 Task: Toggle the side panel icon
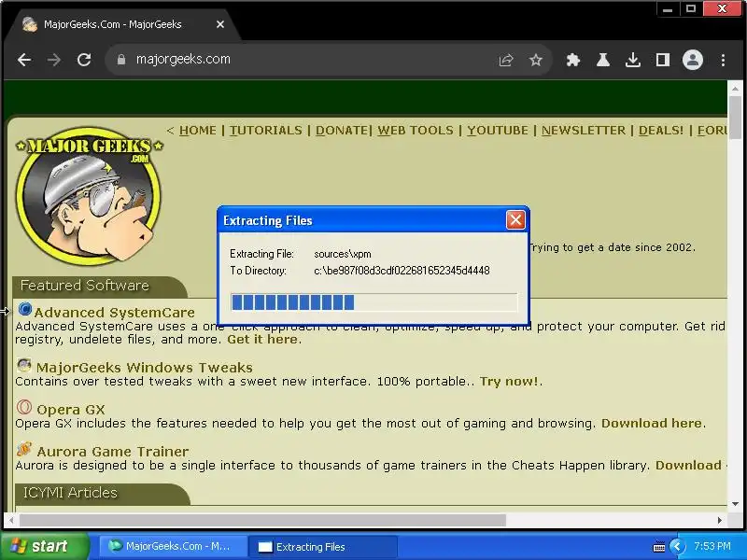pos(663,60)
